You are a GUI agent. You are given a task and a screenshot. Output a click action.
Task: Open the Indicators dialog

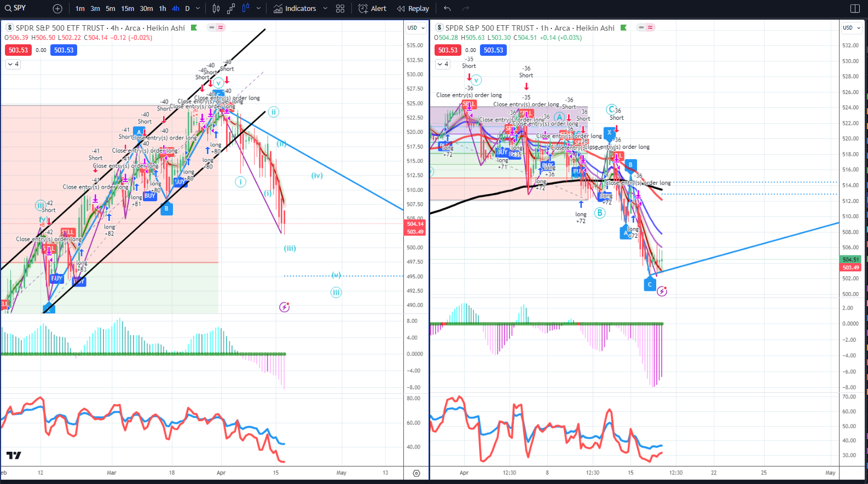pyautogui.click(x=295, y=9)
